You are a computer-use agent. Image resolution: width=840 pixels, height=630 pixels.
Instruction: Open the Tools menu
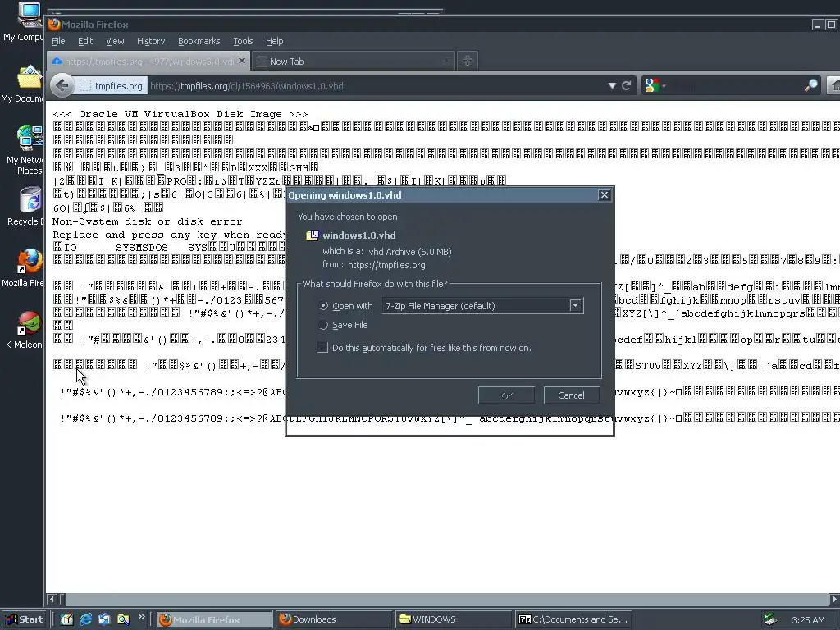tap(243, 41)
